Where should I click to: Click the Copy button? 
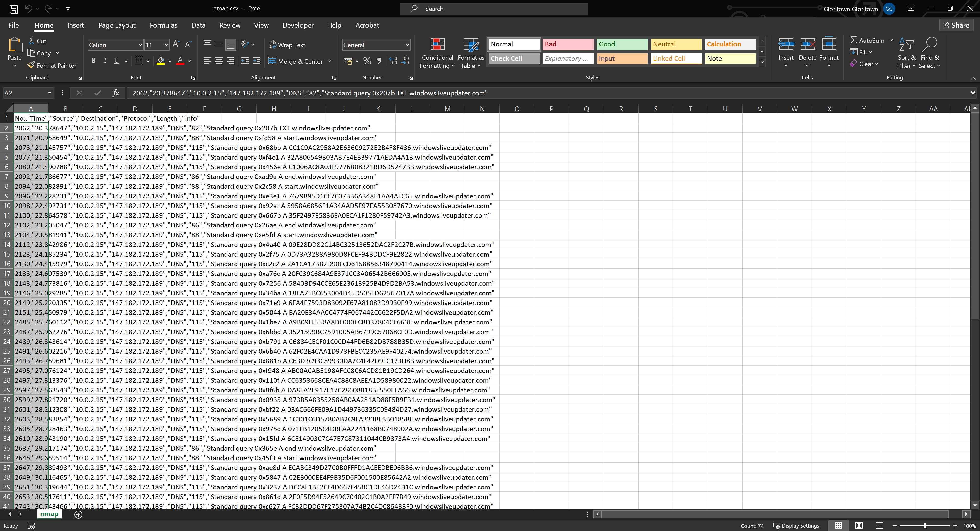(39, 53)
